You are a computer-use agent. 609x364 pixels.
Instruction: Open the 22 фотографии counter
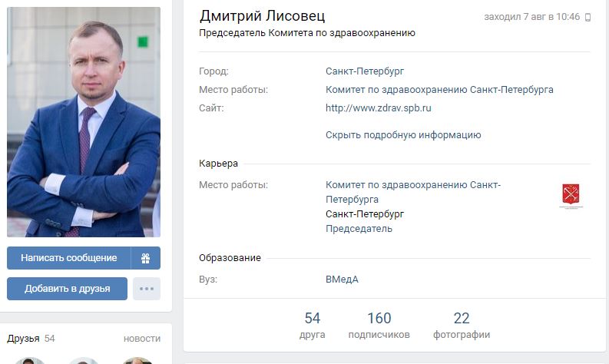pyautogui.click(x=462, y=326)
